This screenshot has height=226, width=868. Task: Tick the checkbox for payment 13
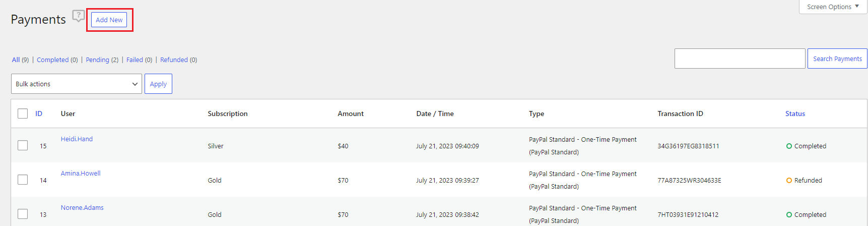coord(23,214)
